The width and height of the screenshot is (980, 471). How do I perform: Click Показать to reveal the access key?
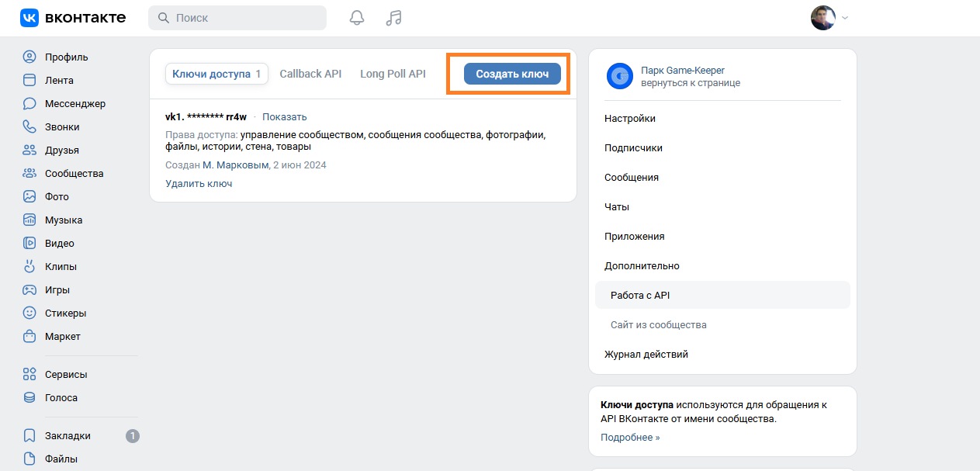pos(284,117)
